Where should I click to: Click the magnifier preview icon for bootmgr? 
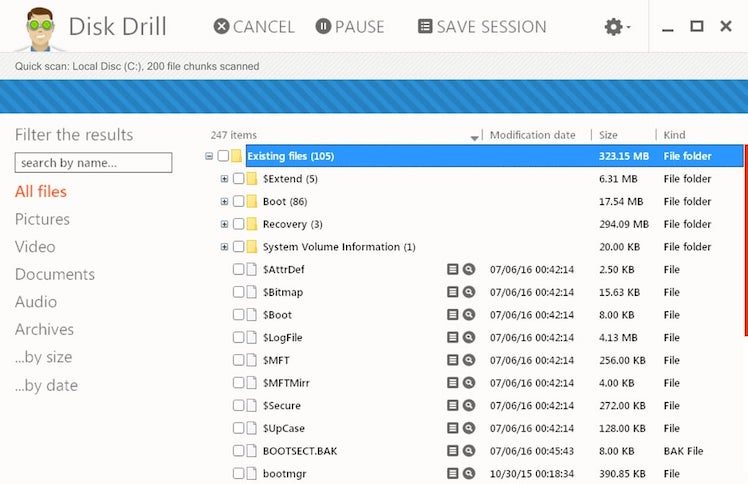coord(468,473)
